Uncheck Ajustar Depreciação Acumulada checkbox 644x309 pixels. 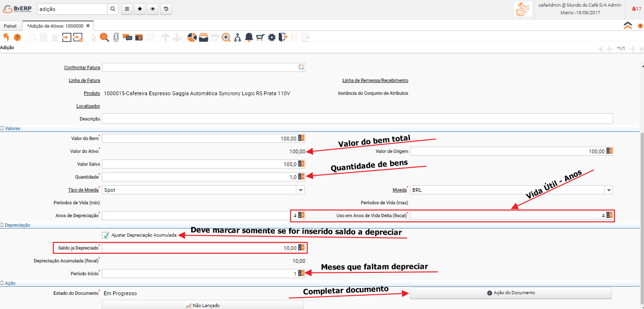(106, 235)
